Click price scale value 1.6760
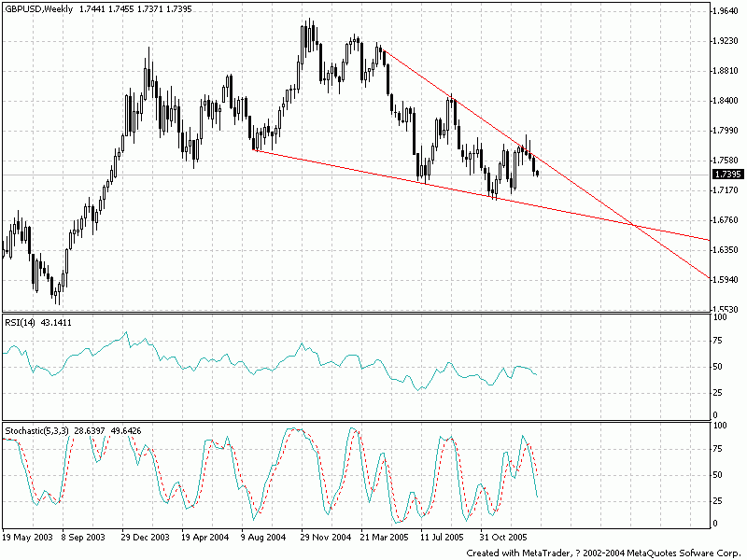 (726, 220)
